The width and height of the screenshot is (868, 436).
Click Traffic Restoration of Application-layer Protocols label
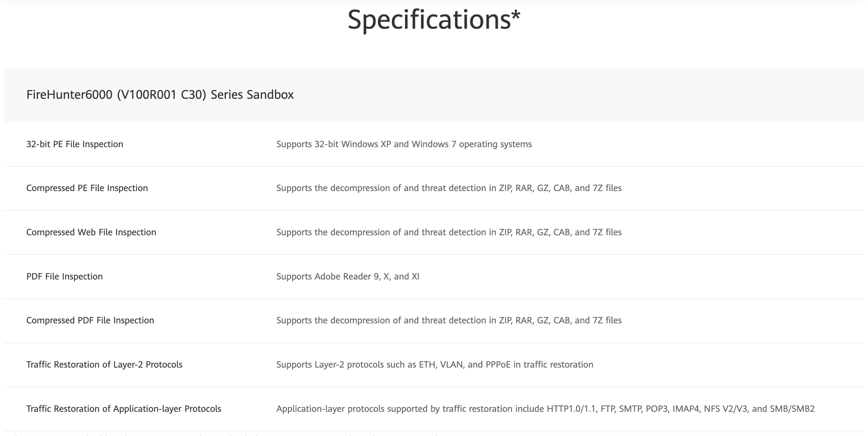pos(124,409)
